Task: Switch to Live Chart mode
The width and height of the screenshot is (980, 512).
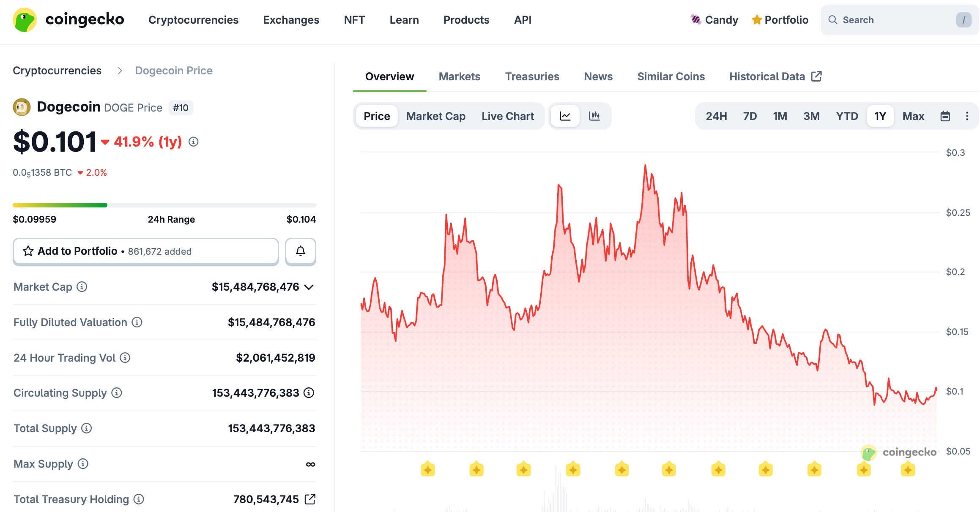Action: pyautogui.click(x=507, y=116)
